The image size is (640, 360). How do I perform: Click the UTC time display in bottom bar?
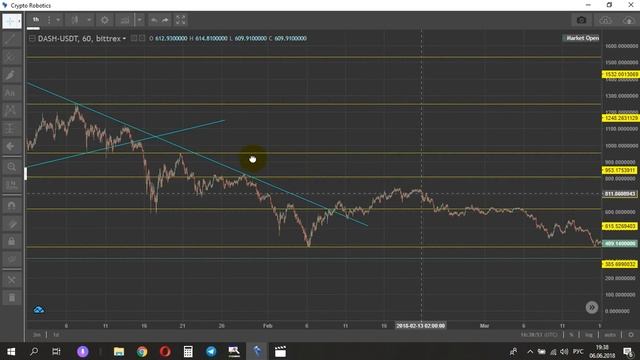click(x=538, y=335)
